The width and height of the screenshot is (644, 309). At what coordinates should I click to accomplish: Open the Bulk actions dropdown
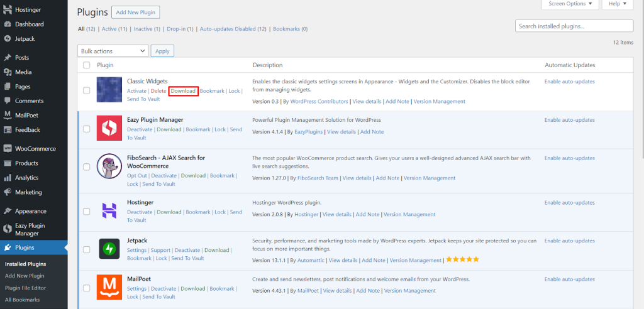(113, 51)
